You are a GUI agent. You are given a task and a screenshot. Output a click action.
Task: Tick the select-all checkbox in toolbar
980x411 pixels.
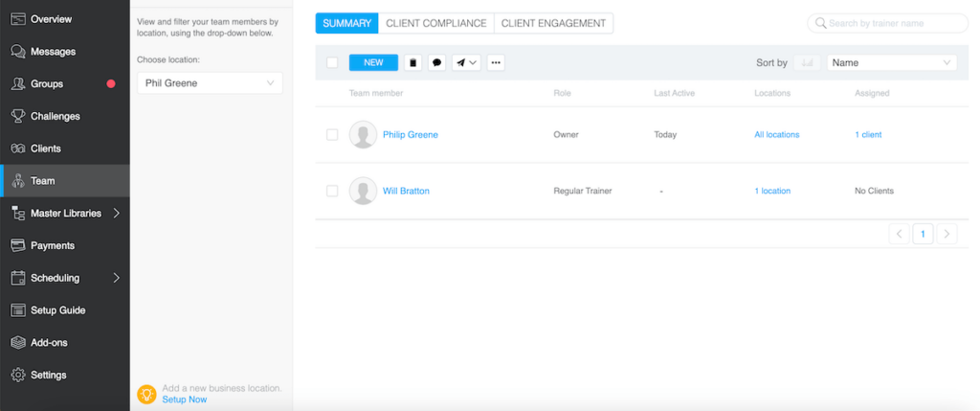coord(332,62)
